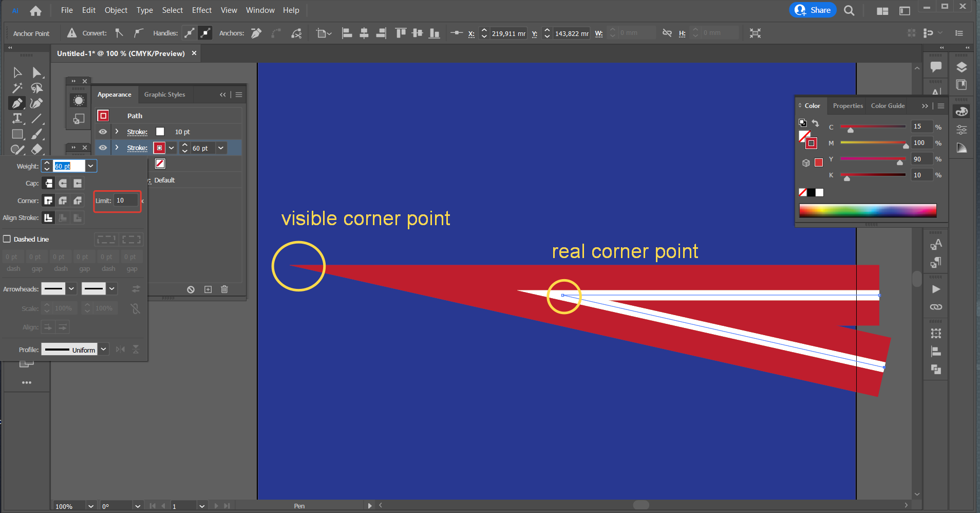Switch to the Graphic Styles tab
Screen dimensions: 980x513
pyautogui.click(x=164, y=94)
